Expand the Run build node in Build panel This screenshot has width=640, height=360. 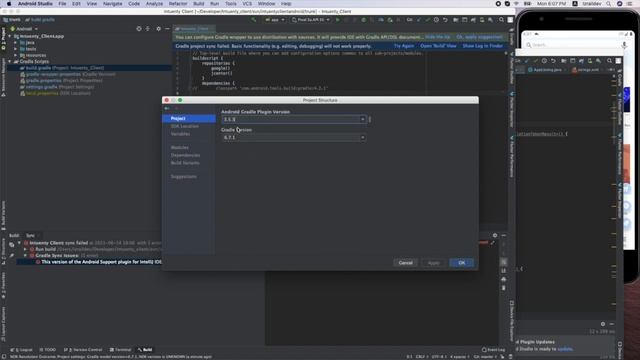pos(25,249)
